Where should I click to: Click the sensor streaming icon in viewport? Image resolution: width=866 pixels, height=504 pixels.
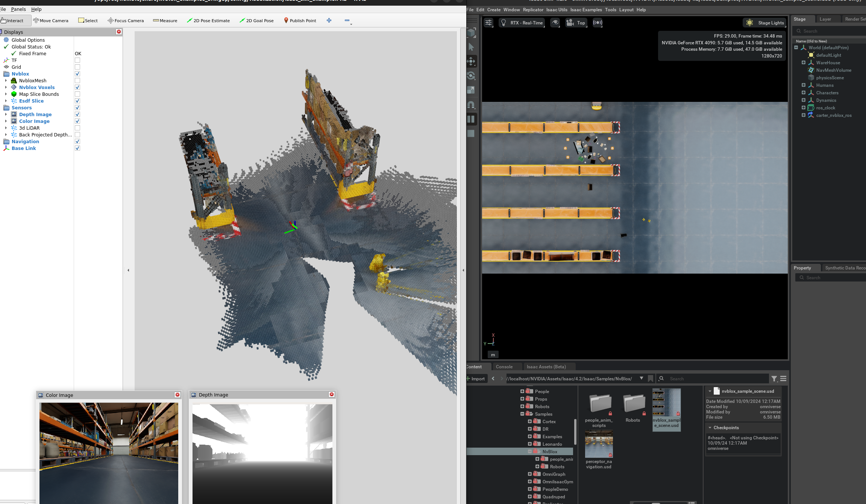[598, 23]
